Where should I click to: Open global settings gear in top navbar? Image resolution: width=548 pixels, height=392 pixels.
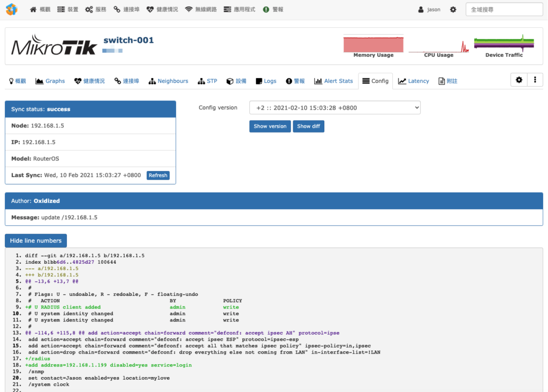453,10
